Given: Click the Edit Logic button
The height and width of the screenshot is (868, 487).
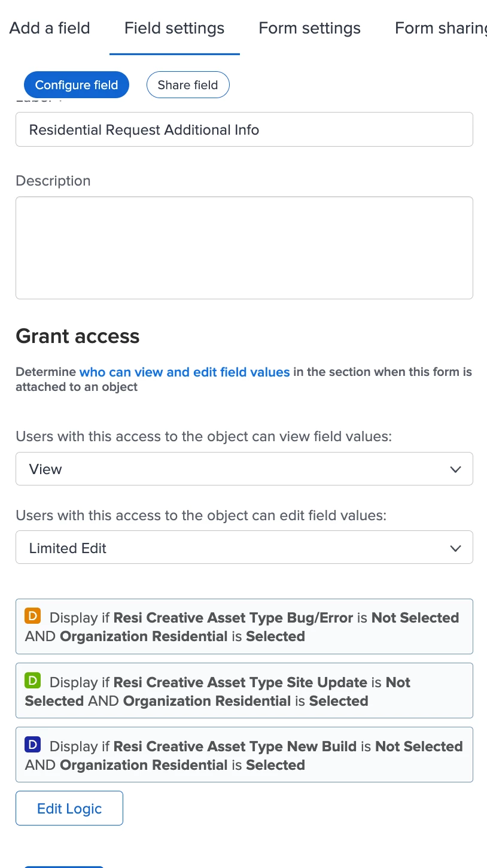Looking at the screenshot, I should [x=69, y=808].
